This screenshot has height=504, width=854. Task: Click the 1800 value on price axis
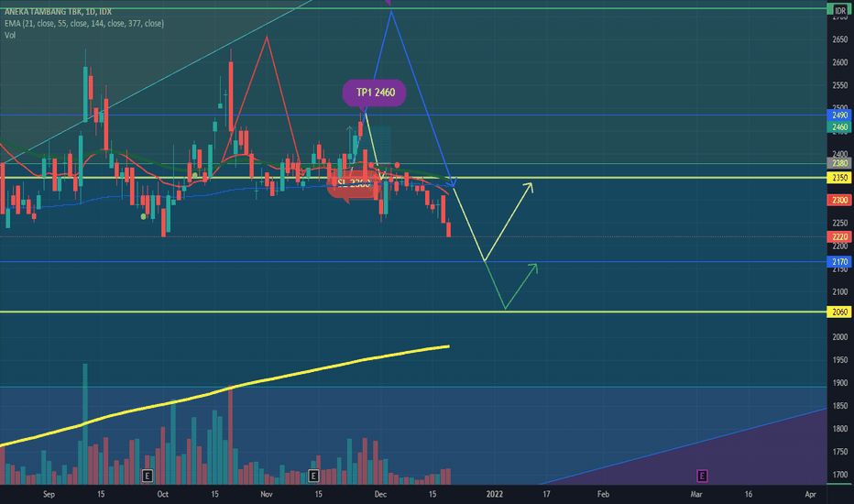click(x=840, y=429)
